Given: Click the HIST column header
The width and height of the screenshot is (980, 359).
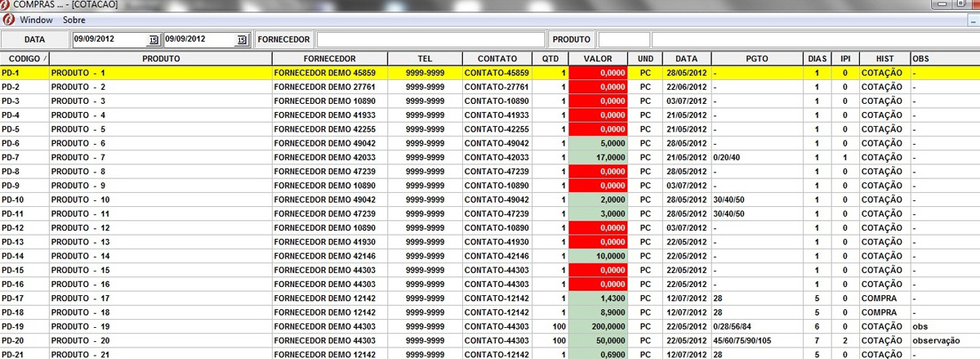Looking at the screenshot, I should click(884, 59).
